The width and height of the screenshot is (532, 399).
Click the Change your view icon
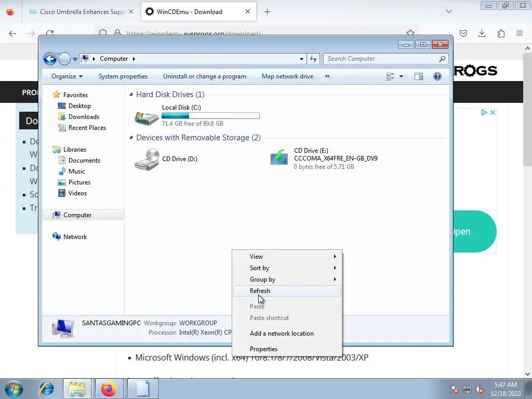pos(390,76)
